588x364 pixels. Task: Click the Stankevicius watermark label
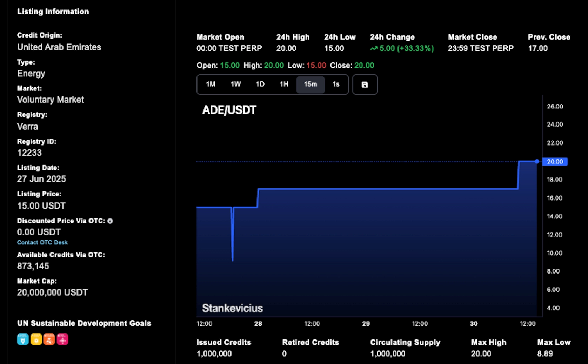tap(232, 308)
